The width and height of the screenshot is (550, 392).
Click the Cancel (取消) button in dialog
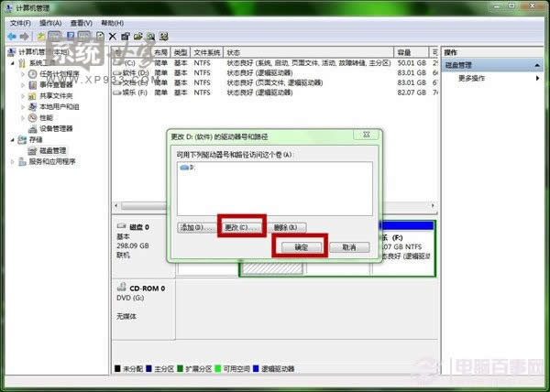348,247
